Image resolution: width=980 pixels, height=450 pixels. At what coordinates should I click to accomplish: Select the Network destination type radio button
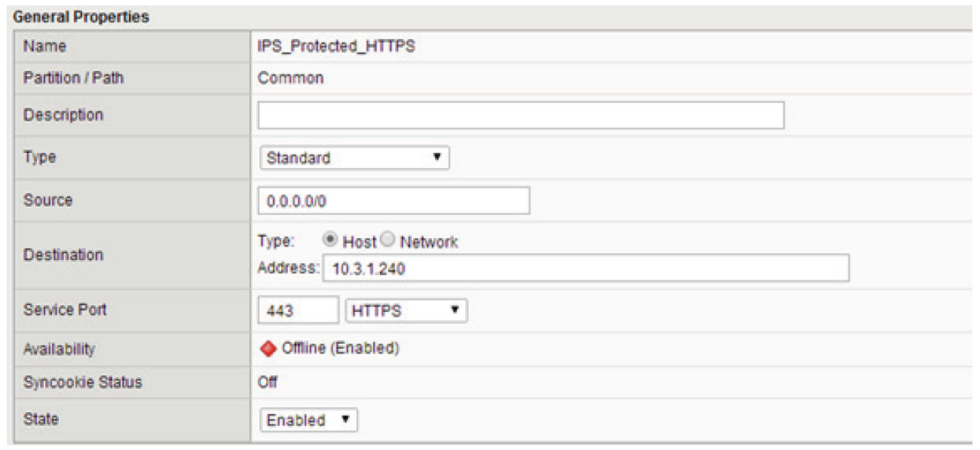387,241
